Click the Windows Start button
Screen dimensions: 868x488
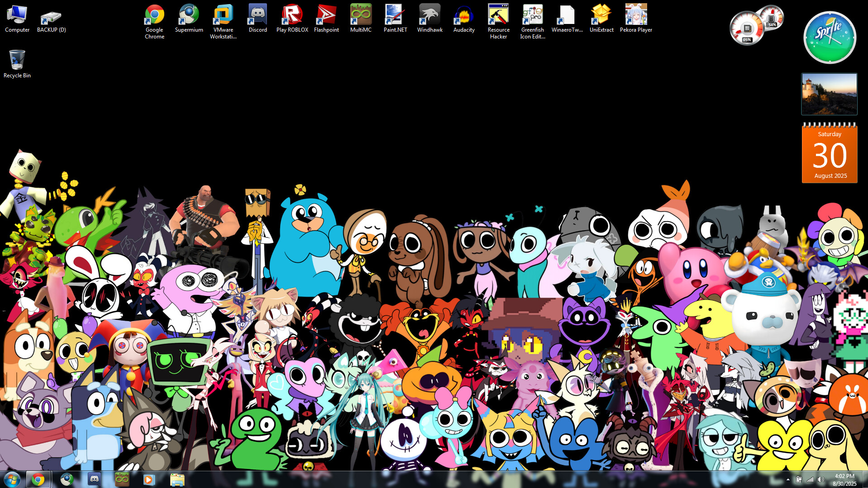pos(12,479)
